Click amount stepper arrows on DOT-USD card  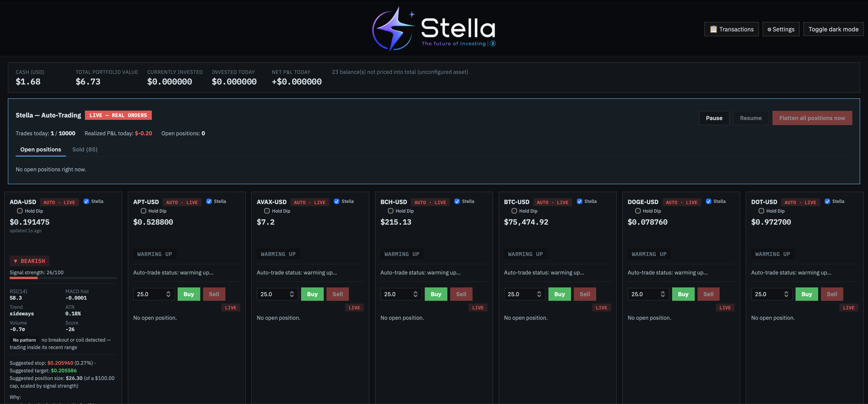(786, 294)
